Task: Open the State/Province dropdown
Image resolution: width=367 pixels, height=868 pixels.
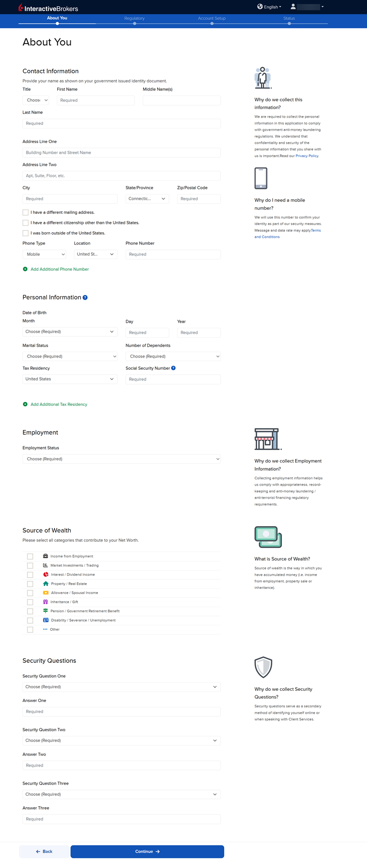Action: 147,198
